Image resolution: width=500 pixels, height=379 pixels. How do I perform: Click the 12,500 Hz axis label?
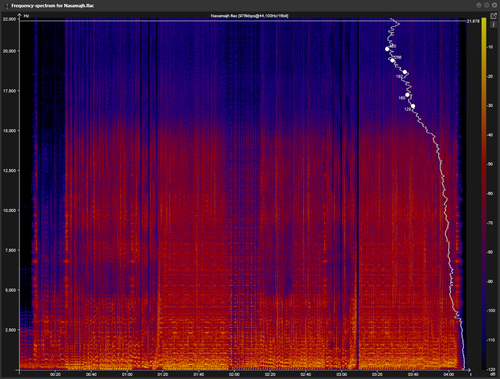(9, 170)
